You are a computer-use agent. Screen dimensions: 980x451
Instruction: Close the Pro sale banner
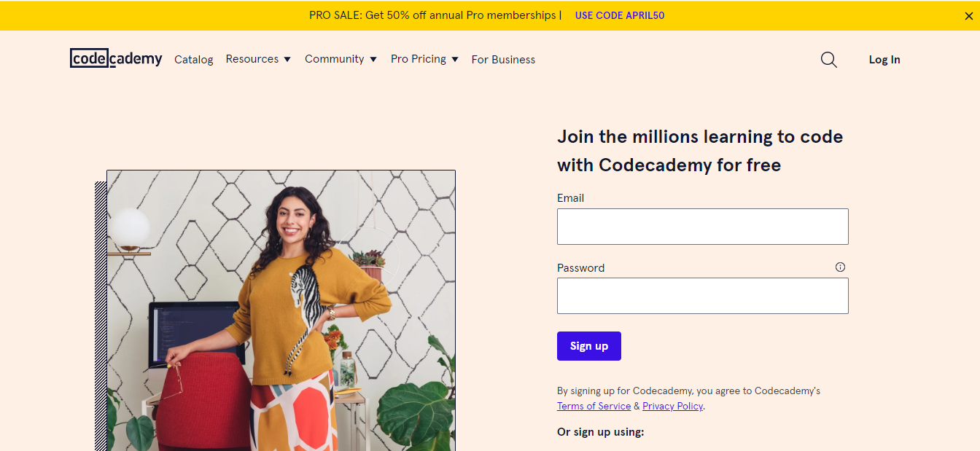(968, 15)
